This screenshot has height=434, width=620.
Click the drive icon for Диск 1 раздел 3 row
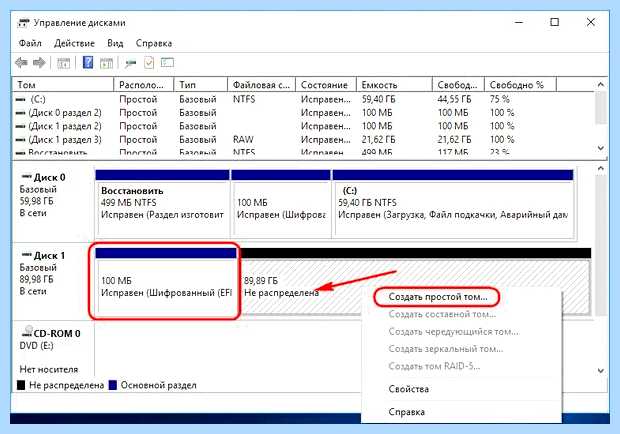pos(20,140)
